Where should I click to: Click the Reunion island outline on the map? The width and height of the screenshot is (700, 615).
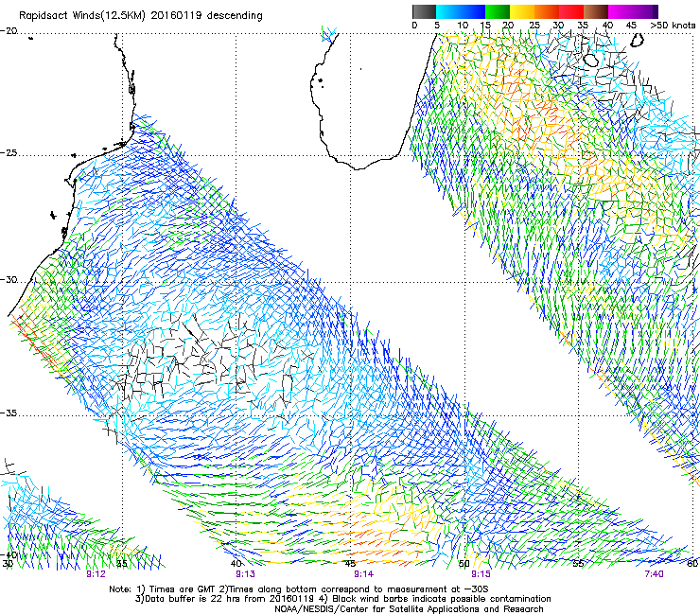[592, 60]
